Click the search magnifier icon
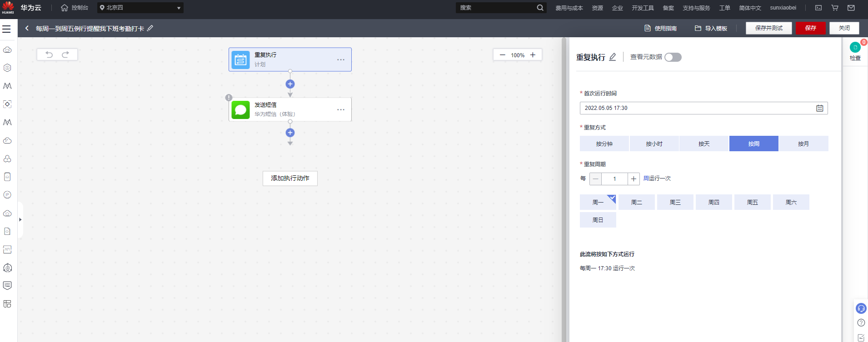The height and width of the screenshot is (342, 868). (540, 8)
